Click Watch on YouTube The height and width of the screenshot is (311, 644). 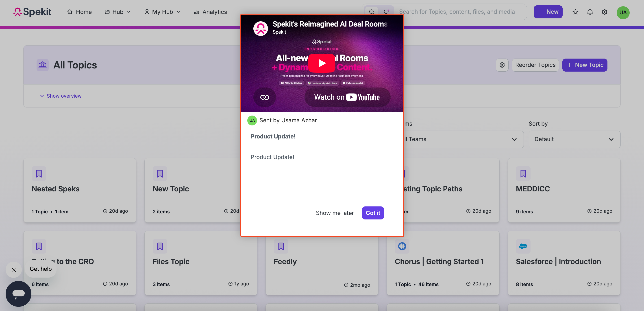[347, 97]
